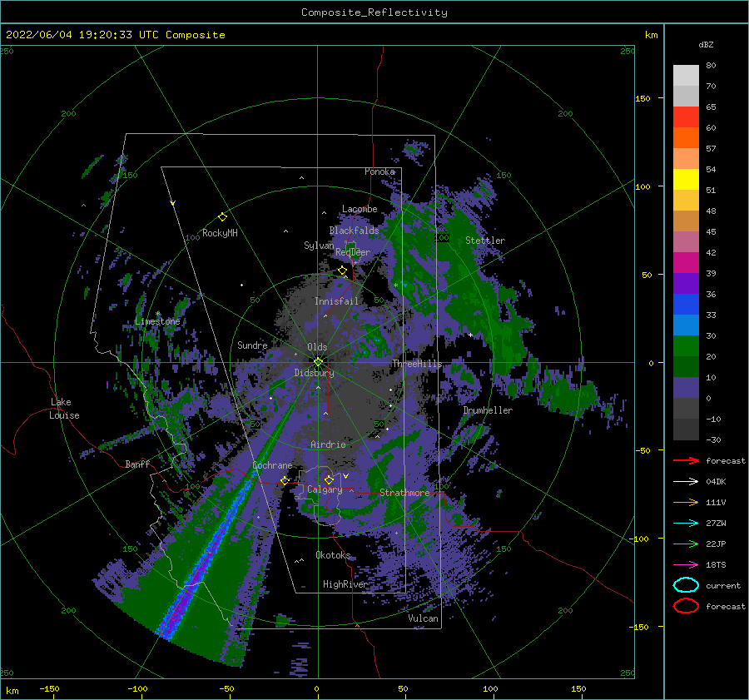Click the Stettler town label
The height and width of the screenshot is (700, 749).
[485, 241]
